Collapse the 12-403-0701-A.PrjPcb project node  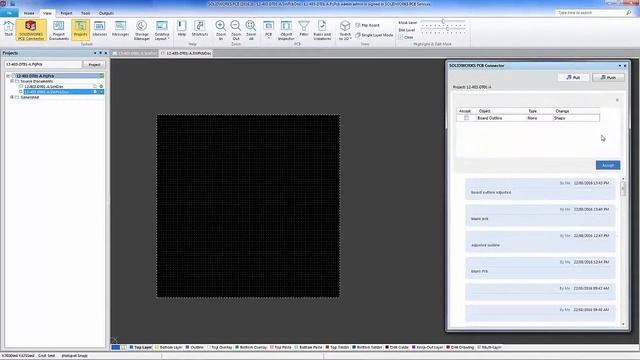[x=8, y=76]
